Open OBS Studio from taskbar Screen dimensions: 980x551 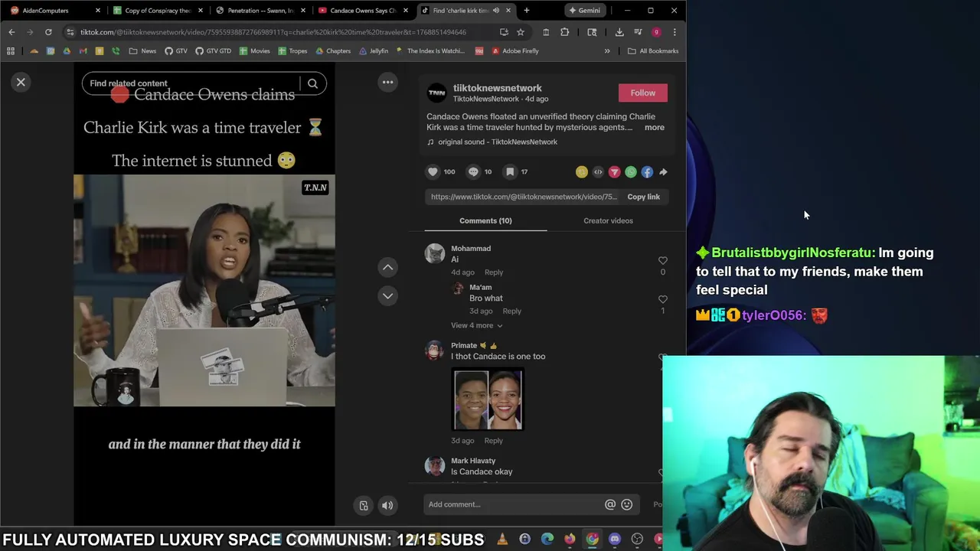(637, 540)
